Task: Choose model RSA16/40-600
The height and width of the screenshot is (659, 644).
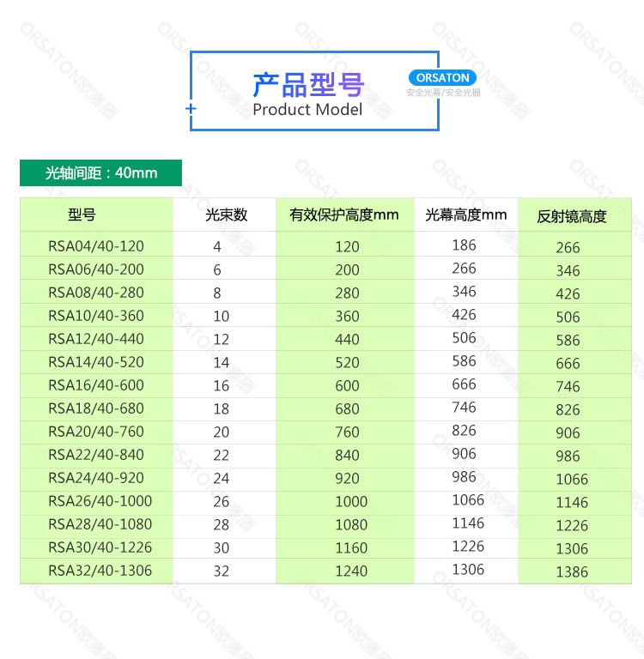Action: [x=96, y=385]
